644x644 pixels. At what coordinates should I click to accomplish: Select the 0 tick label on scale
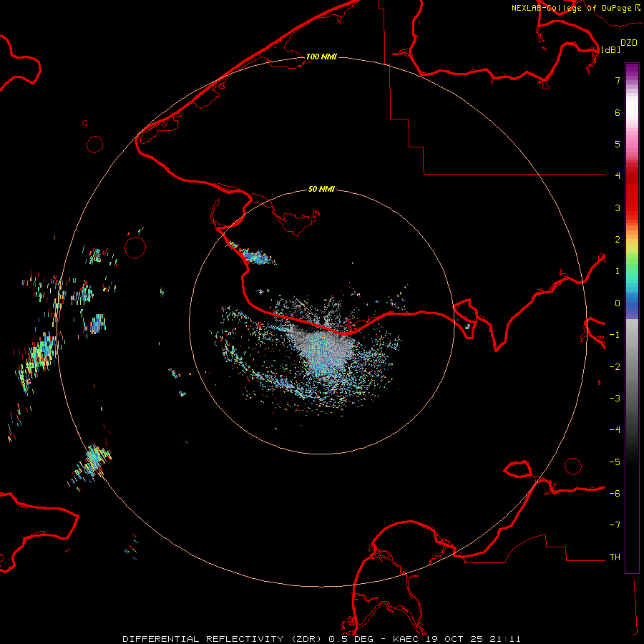(618, 303)
